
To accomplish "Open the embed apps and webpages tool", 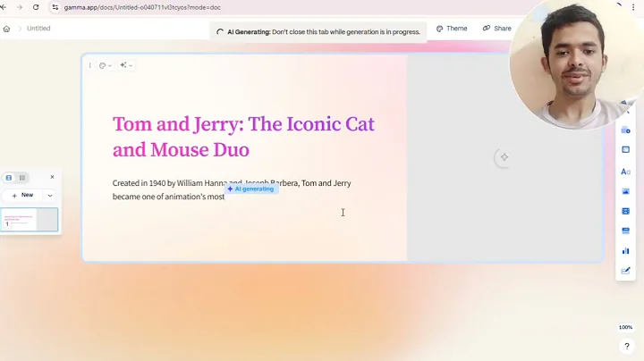I will (625, 231).
